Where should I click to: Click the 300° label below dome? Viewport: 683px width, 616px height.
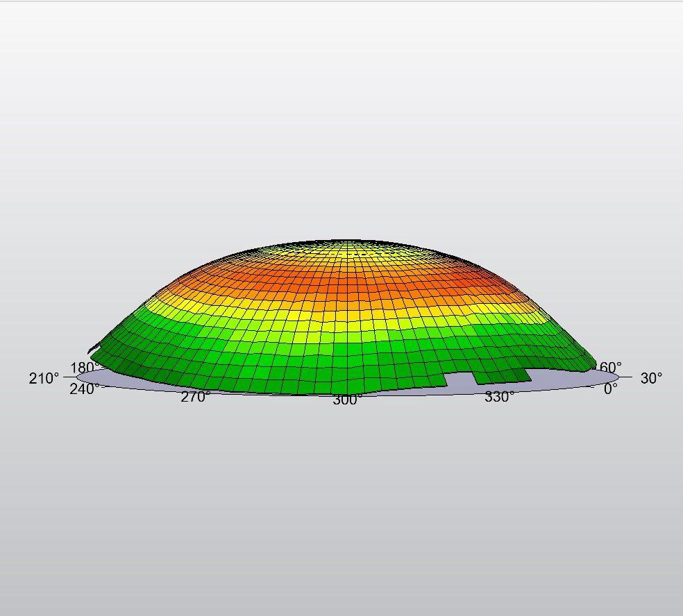click(x=346, y=400)
